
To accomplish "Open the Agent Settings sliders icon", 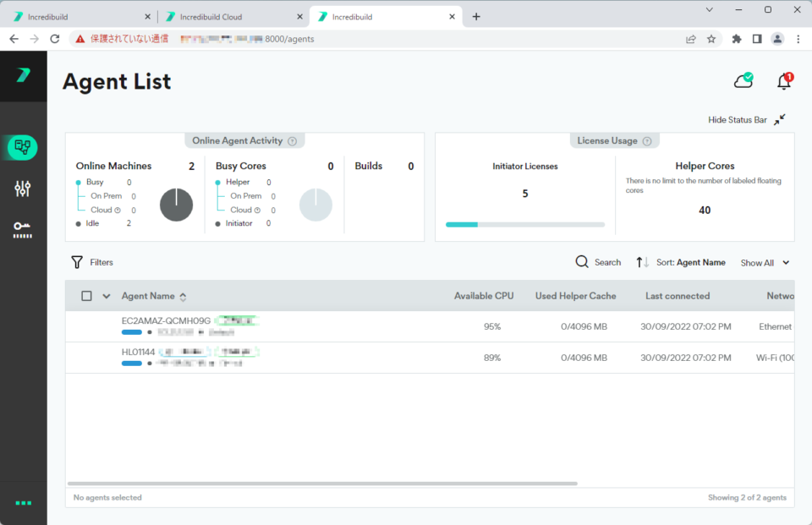I will (x=21, y=189).
